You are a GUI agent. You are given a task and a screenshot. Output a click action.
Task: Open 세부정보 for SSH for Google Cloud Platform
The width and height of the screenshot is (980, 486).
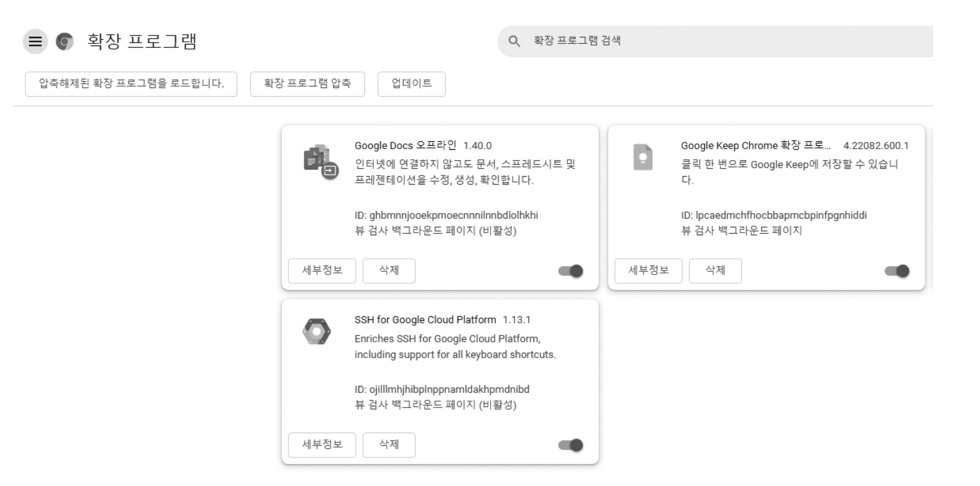(x=322, y=445)
